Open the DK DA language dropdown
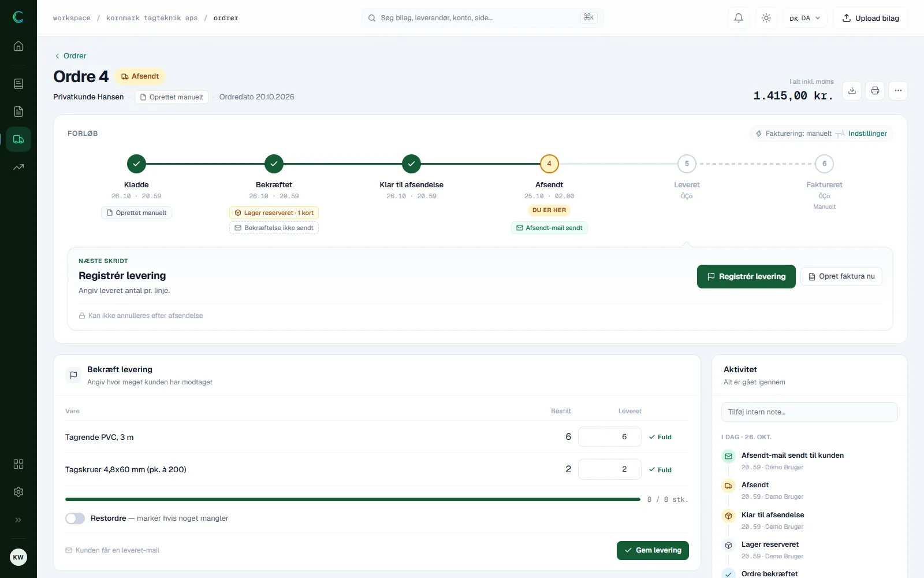 (x=805, y=18)
